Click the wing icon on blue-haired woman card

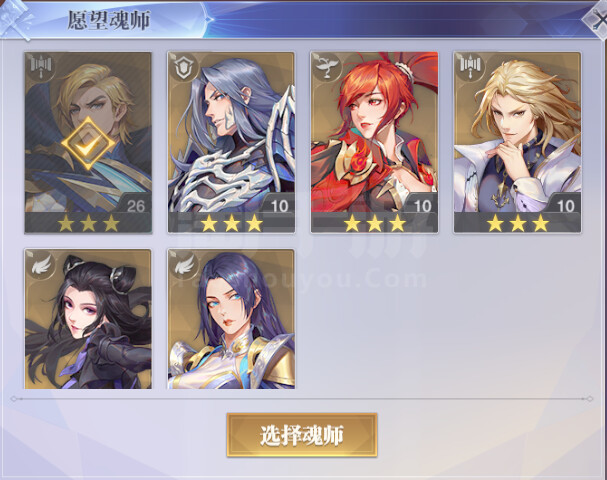[184, 264]
